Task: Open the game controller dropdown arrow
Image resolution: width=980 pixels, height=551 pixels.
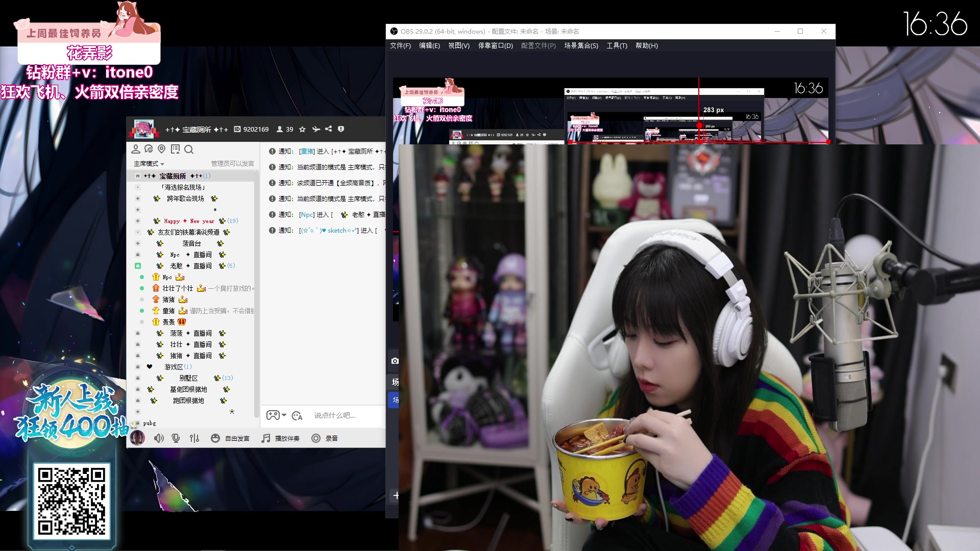Action: click(284, 415)
